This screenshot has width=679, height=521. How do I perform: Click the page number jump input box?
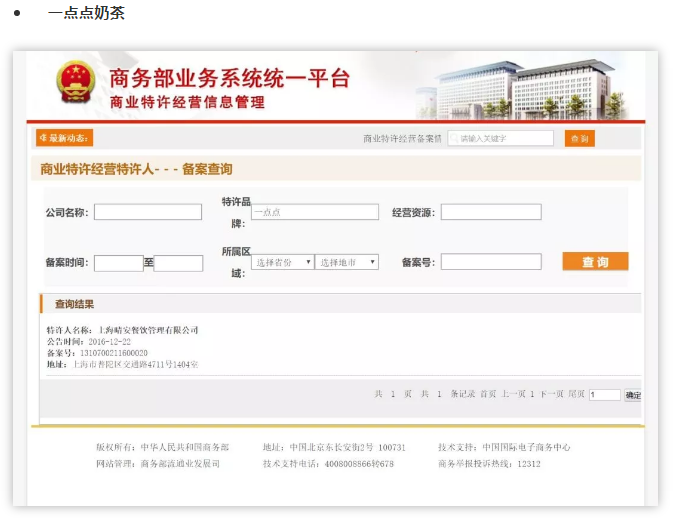604,395
